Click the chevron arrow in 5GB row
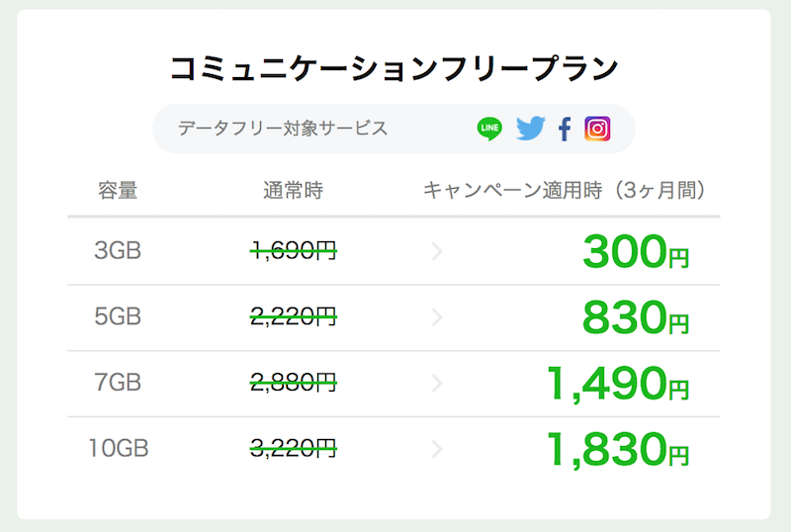This screenshot has height=532, width=791. point(437,317)
